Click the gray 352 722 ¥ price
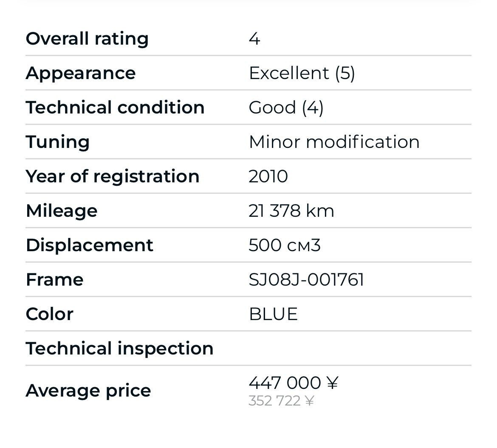 tap(281, 401)
